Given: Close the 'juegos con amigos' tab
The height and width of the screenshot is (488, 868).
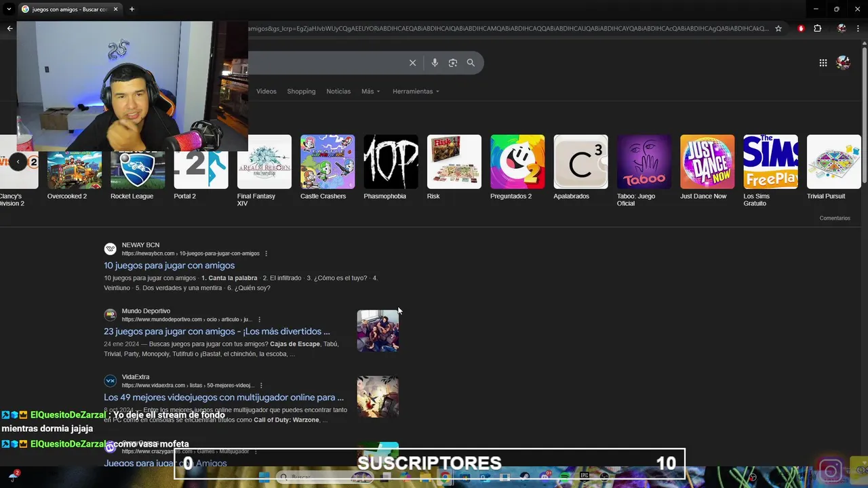Looking at the screenshot, I should click(x=115, y=9).
